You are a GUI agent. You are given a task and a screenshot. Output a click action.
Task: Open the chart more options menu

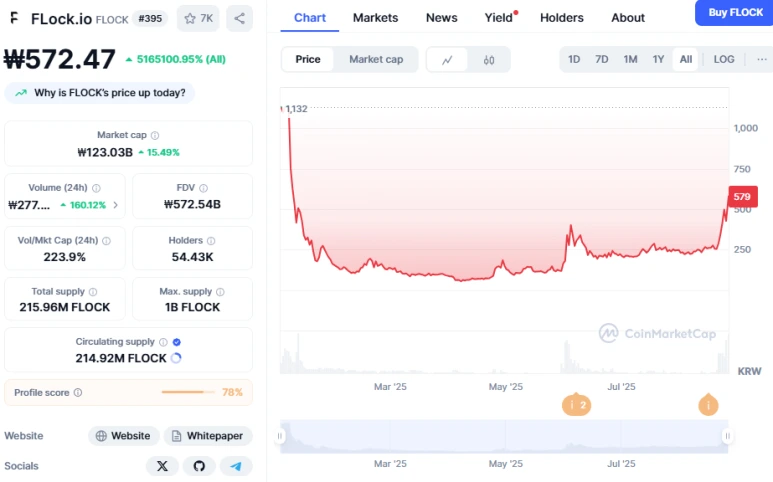click(x=761, y=59)
